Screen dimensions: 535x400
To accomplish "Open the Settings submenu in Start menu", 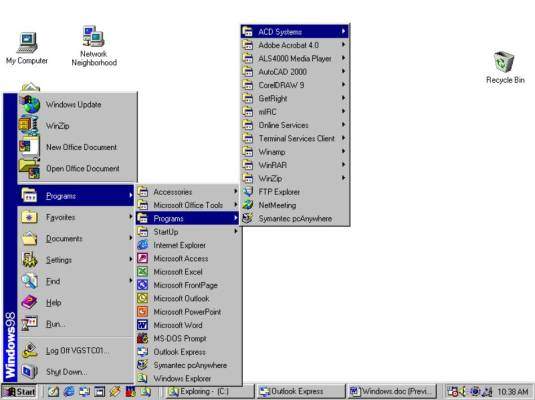I will pyautogui.click(x=76, y=260).
